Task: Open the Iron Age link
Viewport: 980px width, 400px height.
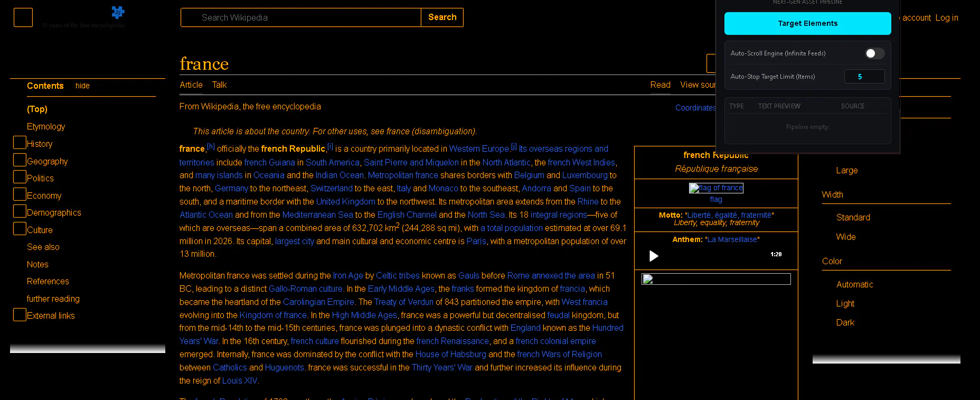Action: pyautogui.click(x=348, y=275)
